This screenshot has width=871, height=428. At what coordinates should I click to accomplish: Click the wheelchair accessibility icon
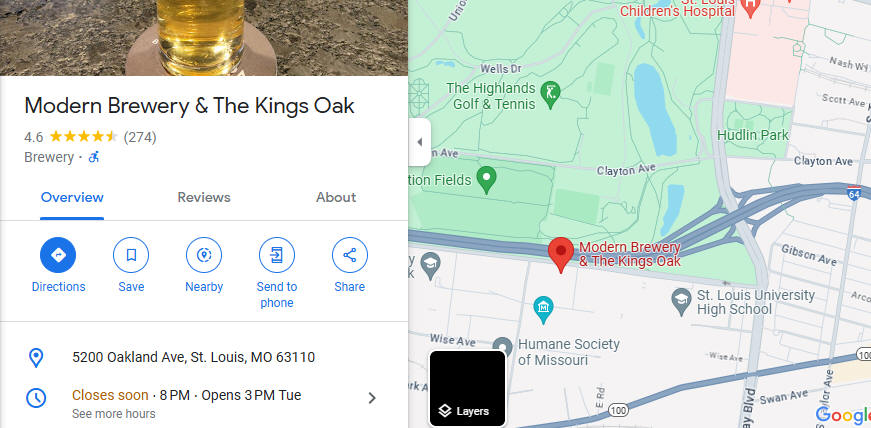point(94,157)
